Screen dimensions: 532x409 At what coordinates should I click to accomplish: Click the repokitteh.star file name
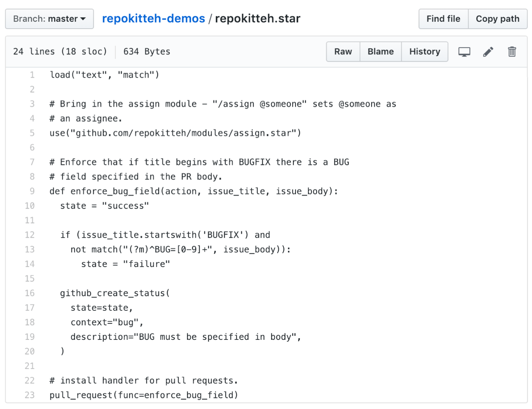tap(258, 19)
